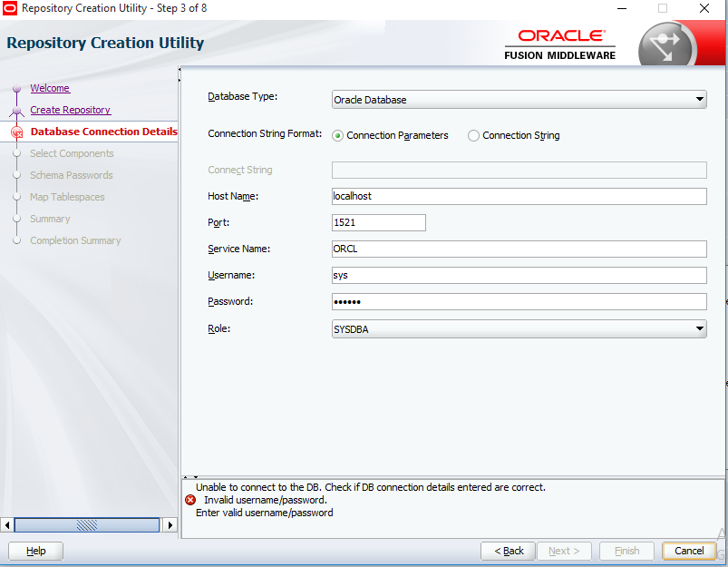Click the right scroll arrow in navigation pane
The image size is (728, 567).
tap(170, 525)
